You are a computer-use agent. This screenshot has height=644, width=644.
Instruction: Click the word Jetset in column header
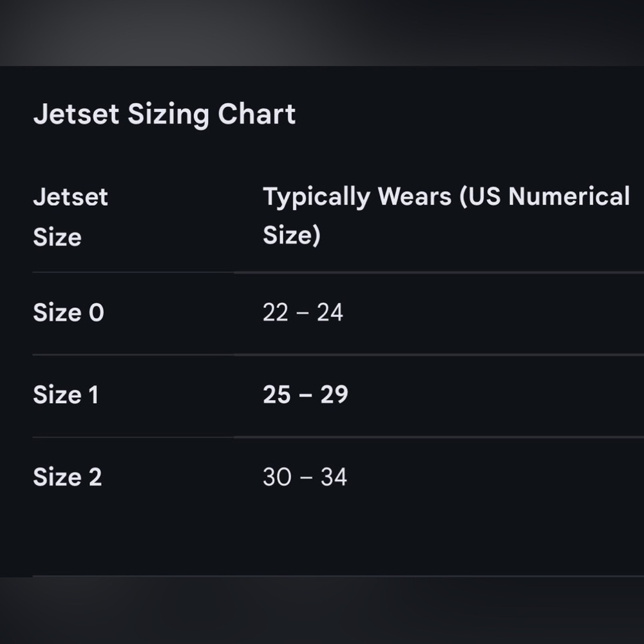[x=70, y=196]
